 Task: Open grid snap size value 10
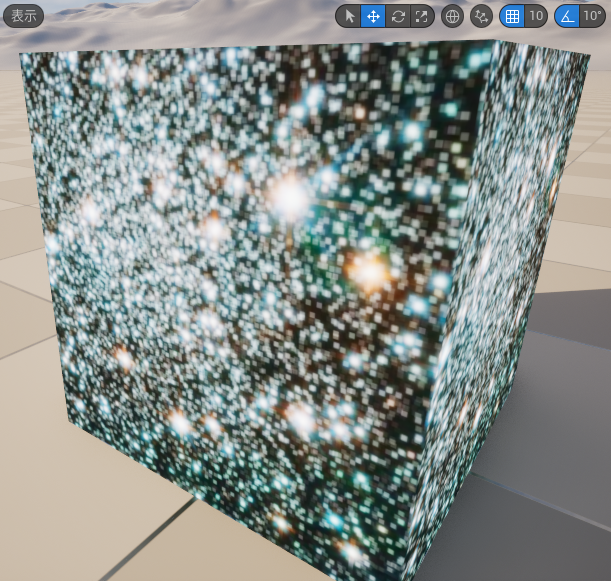click(536, 16)
